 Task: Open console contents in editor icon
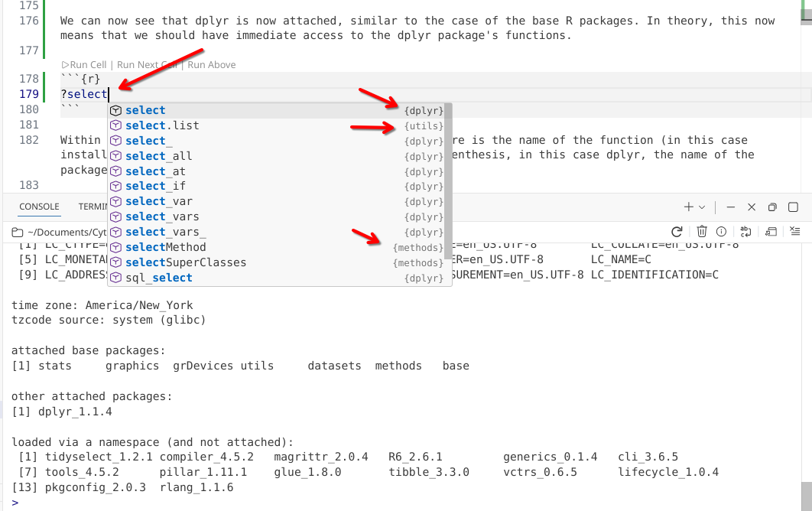click(x=771, y=231)
